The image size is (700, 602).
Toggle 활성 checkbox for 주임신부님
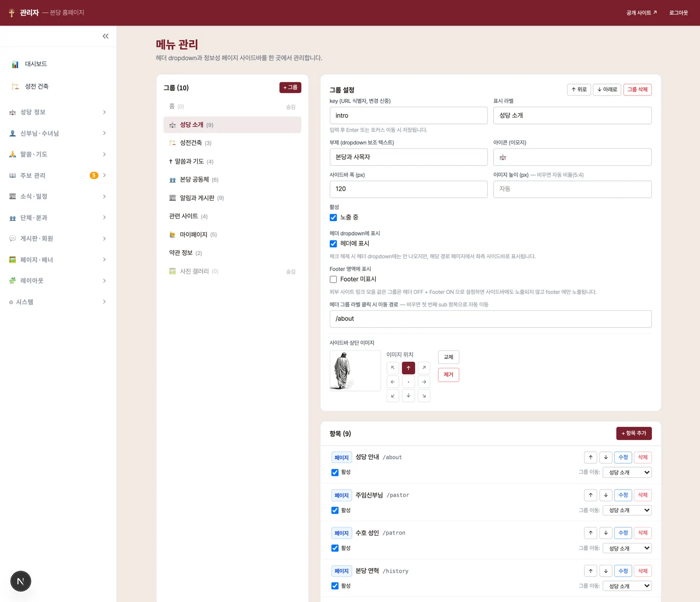[335, 510]
